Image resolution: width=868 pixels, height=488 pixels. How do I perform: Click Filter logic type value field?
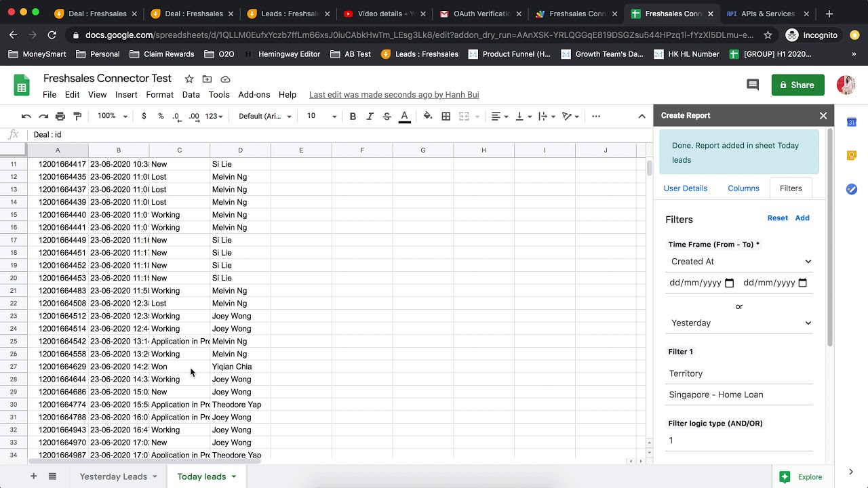[741, 441]
